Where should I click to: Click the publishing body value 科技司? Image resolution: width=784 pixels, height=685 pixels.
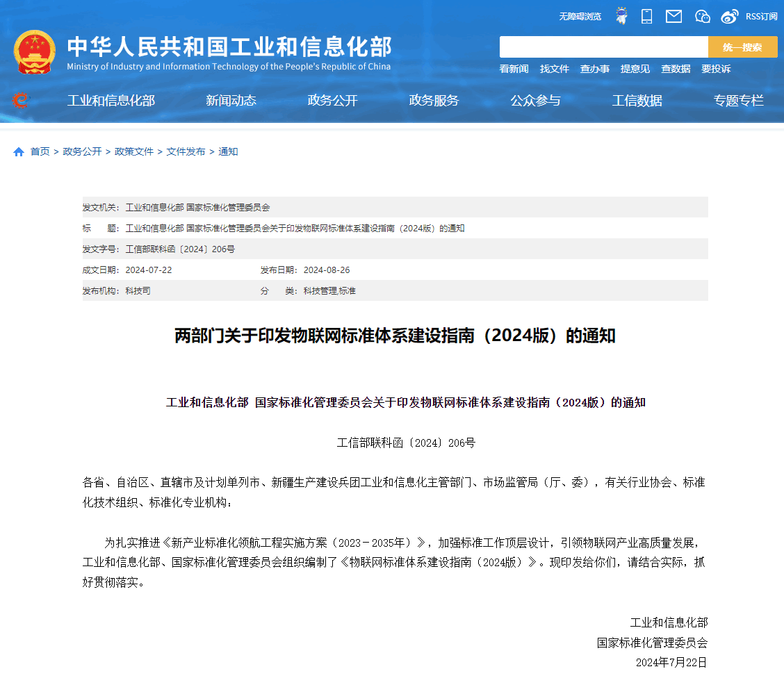click(138, 291)
